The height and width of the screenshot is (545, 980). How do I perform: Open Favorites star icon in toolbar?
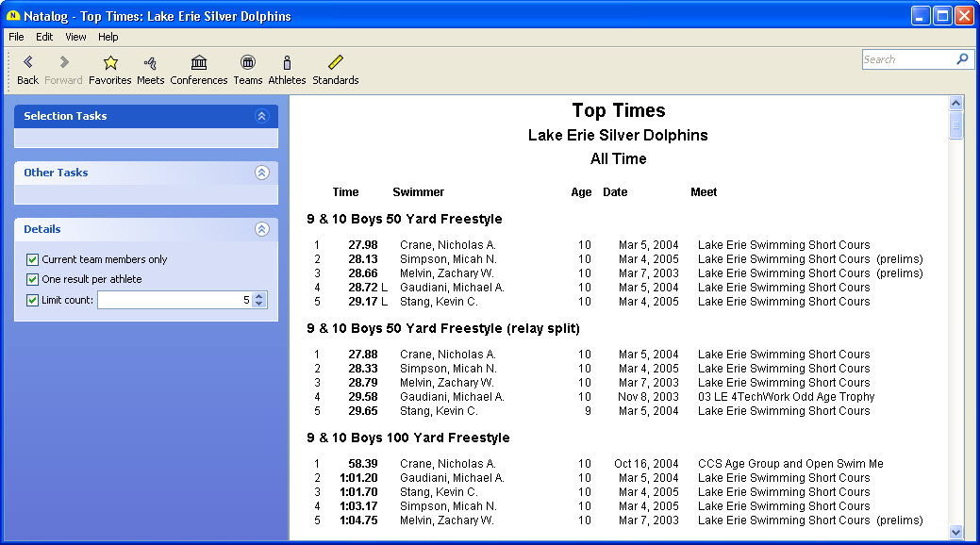pos(110,62)
